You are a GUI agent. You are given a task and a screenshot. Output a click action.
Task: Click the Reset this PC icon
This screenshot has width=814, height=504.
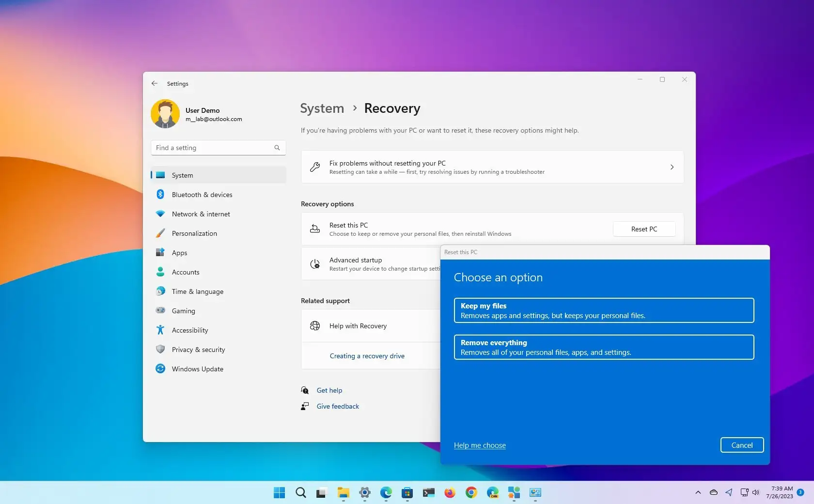(x=314, y=229)
